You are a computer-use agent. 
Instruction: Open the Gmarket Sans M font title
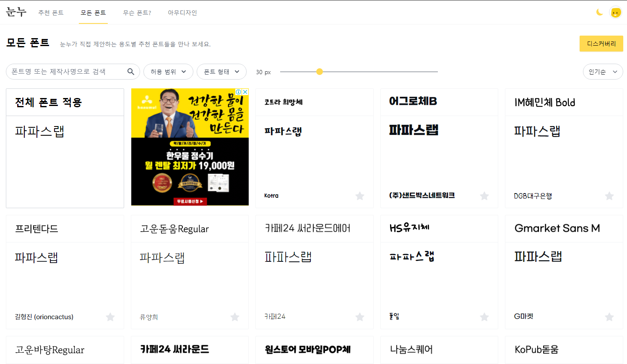point(557,228)
